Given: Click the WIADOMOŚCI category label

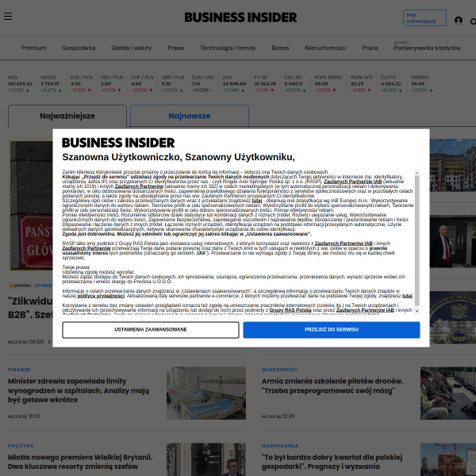Looking at the screenshot, I should tap(279, 370).
